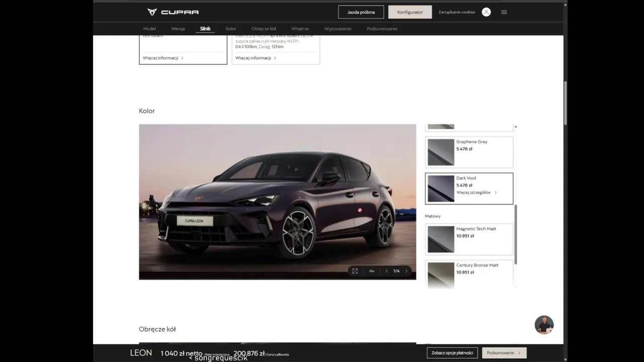This screenshot has height=362, width=644.
Task: Open the hamburger menu icon
Action: point(504,12)
